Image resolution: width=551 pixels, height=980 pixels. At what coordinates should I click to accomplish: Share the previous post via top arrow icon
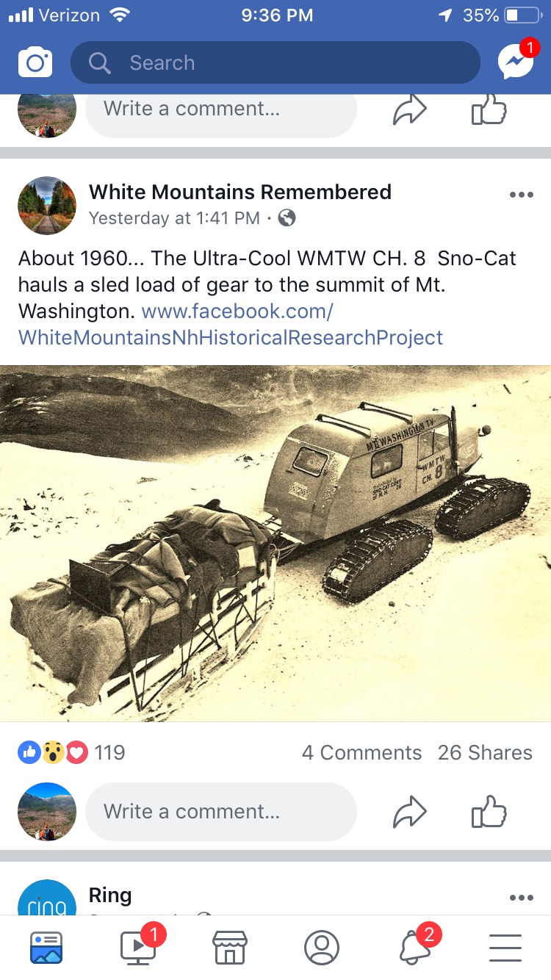411,110
